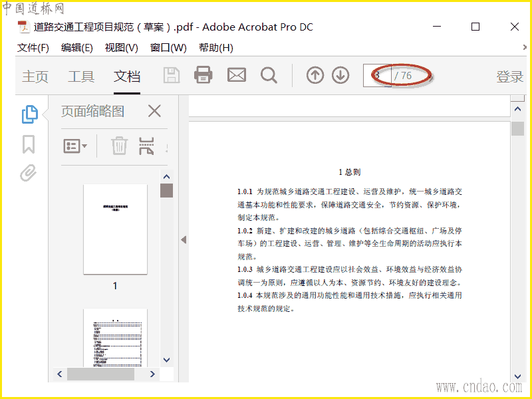Viewport: 532px width, 399px height.
Task: Click thumbnail panel horizontal scrollbar thumb
Action: click(x=100, y=374)
